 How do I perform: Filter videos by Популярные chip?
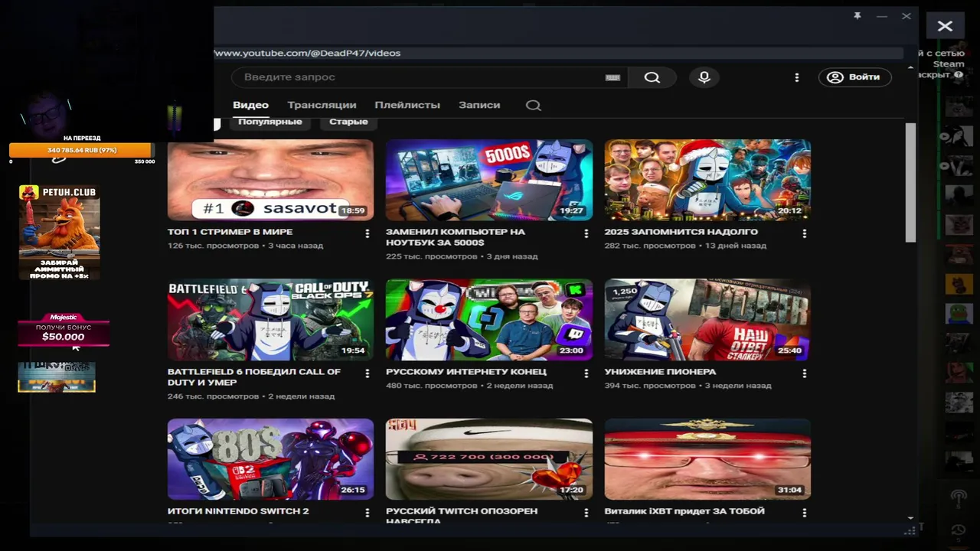(x=269, y=122)
